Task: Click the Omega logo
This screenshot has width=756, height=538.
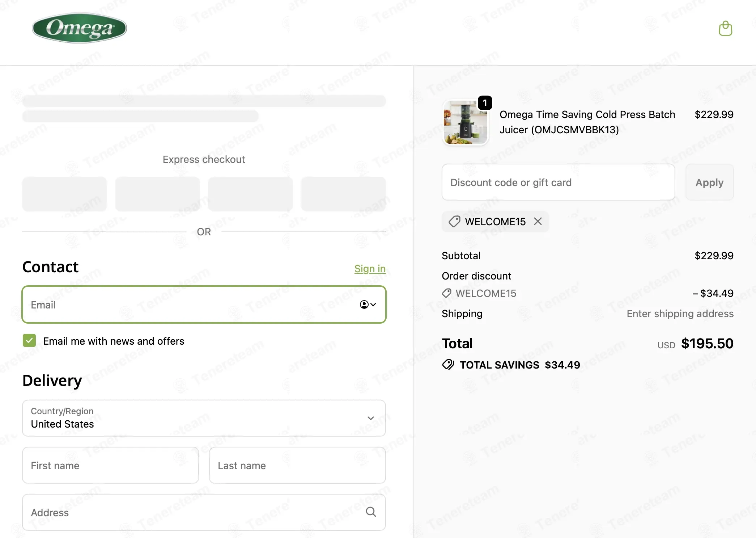Action: [x=79, y=28]
